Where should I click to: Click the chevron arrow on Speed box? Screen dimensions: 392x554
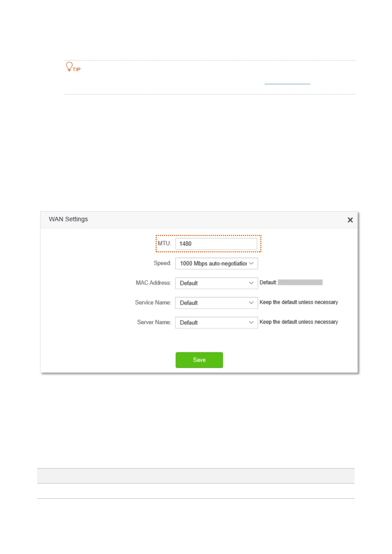click(251, 264)
